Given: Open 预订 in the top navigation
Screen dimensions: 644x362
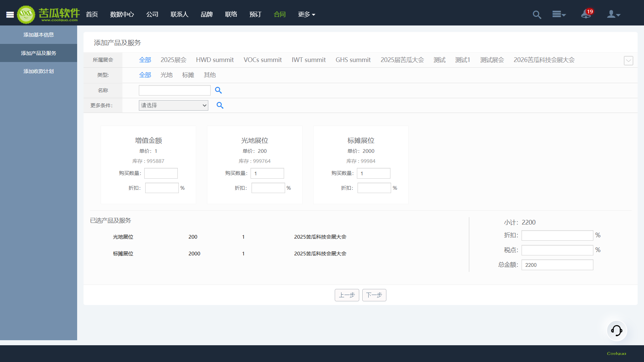Looking at the screenshot, I should click(x=255, y=14).
